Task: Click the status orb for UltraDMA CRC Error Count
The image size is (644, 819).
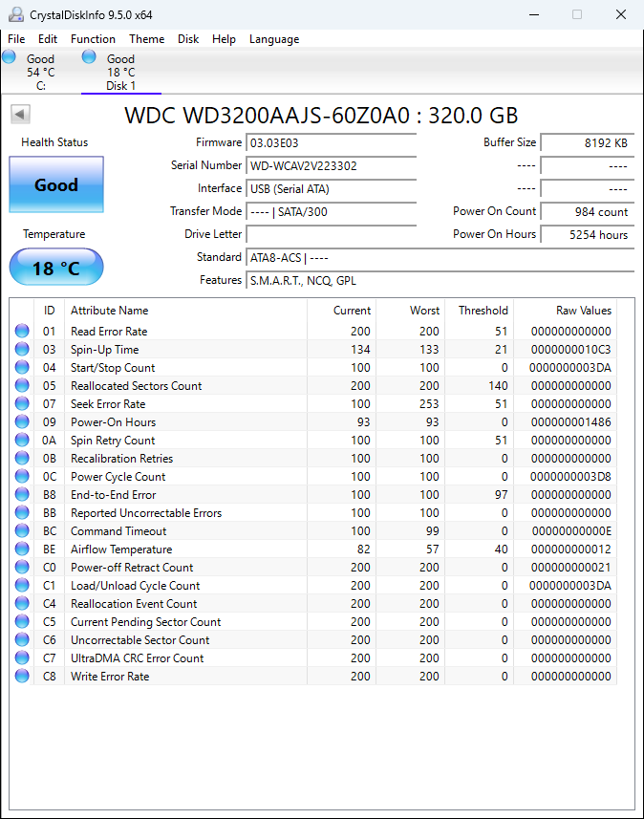Action: pyautogui.click(x=22, y=657)
